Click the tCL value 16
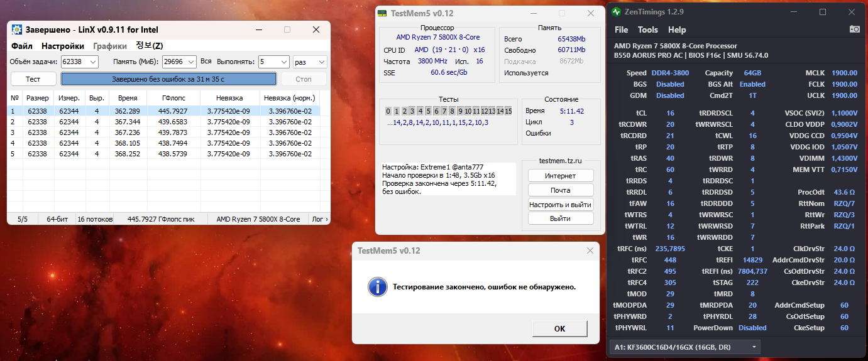This screenshot has width=868, height=361. pos(670,113)
